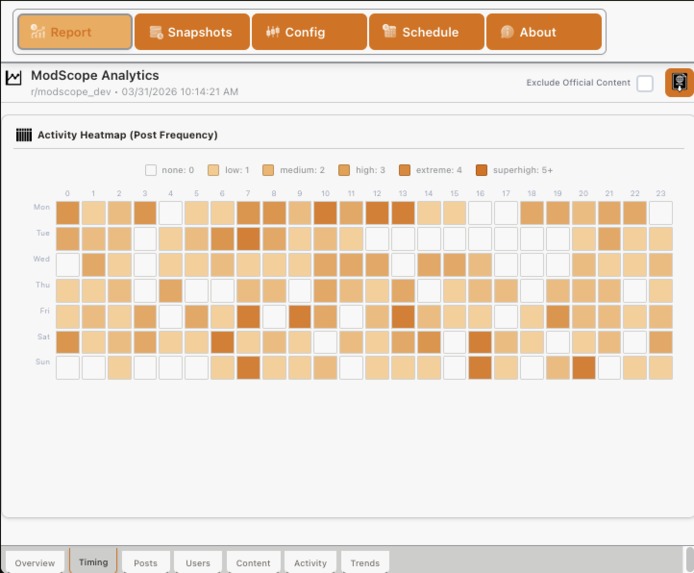Click the Activity Heatmap barcode icon
Image resolution: width=694 pixels, height=573 pixels.
click(x=24, y=135)
